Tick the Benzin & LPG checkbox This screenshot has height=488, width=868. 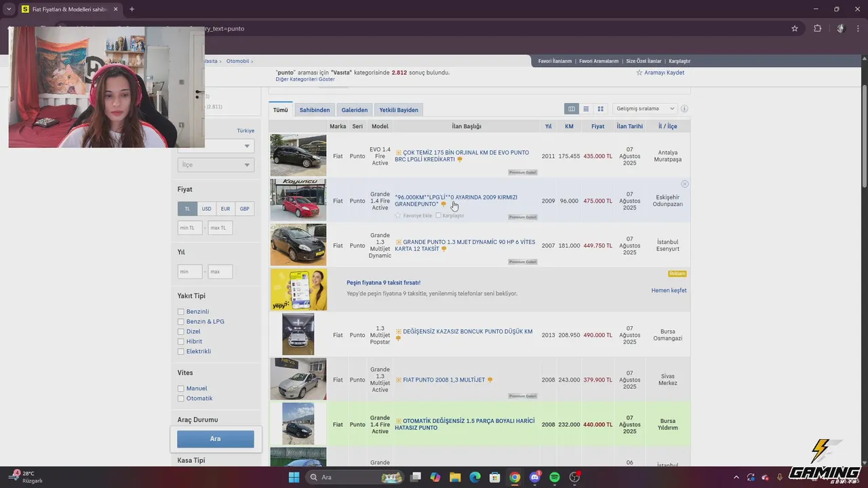coord(181,321)
